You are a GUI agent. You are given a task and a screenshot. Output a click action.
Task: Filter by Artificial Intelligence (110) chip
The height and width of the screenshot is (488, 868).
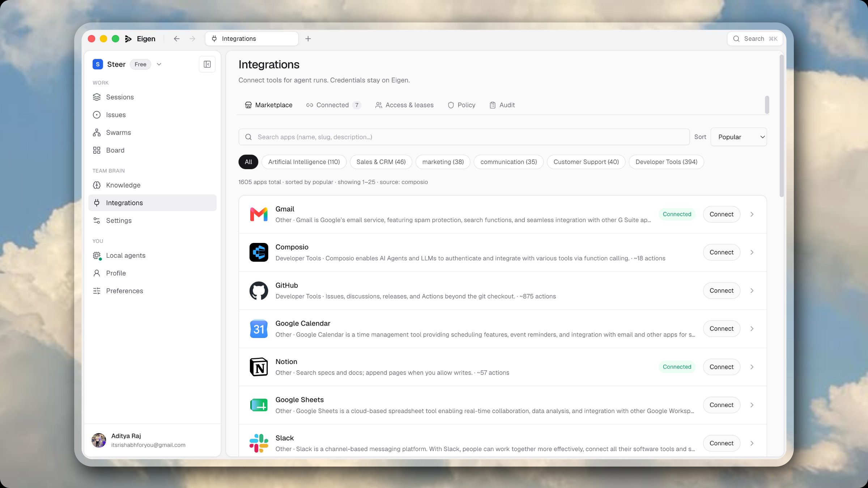coord(304,162)
